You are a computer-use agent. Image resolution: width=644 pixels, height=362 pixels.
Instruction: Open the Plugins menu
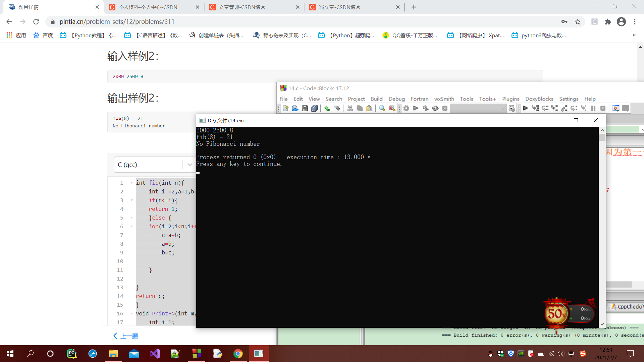[511, 99]
